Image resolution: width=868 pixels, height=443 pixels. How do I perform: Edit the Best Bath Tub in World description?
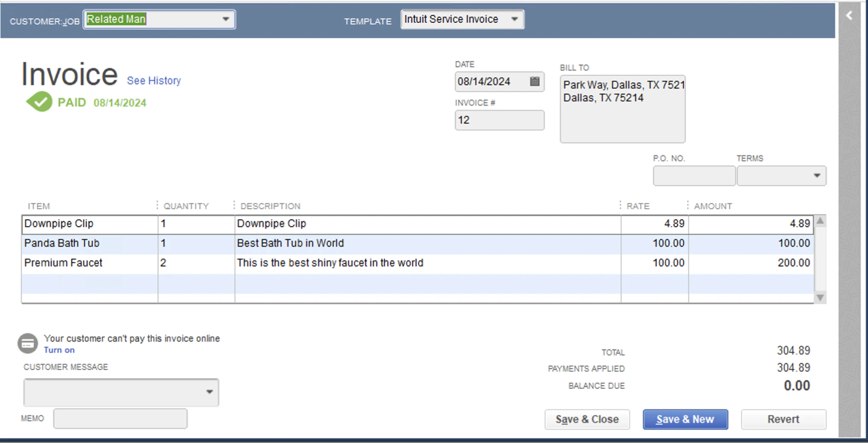[x=428, y=243]
